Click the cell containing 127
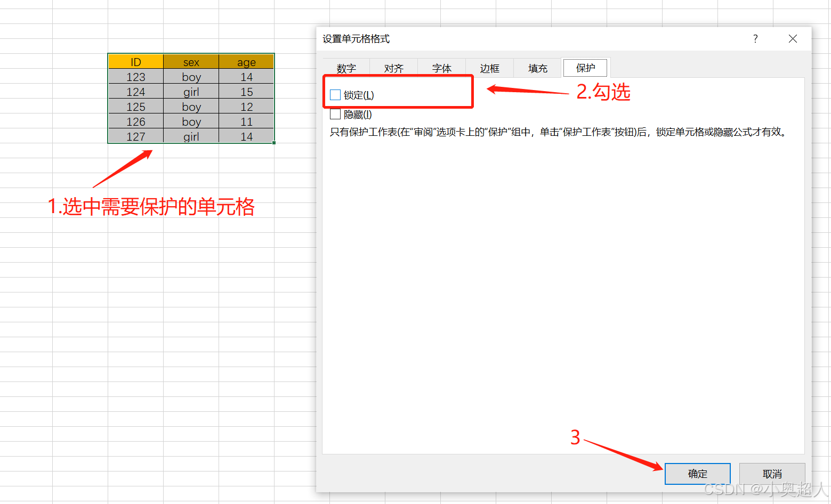The width and height of the screenshot is (831, 504). (136, 136)
